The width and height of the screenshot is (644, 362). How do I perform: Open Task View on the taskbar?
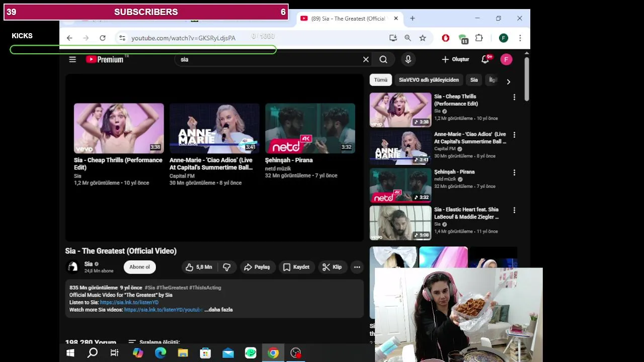[114, 353]
